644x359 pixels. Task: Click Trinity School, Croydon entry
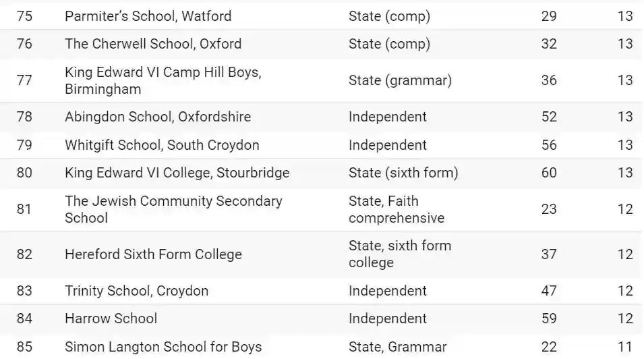(x=136, y=291)
